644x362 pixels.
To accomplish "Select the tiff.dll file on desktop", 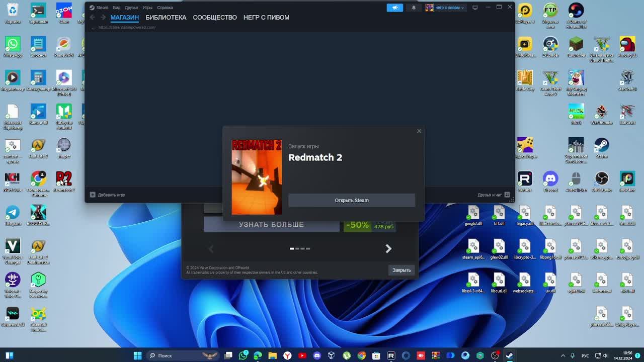I will [499, 216].
